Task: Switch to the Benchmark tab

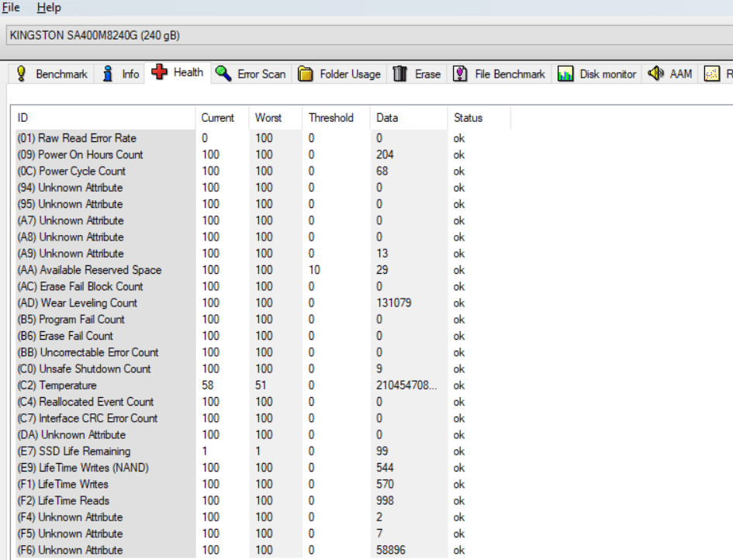Action: [x=51, y=74]
